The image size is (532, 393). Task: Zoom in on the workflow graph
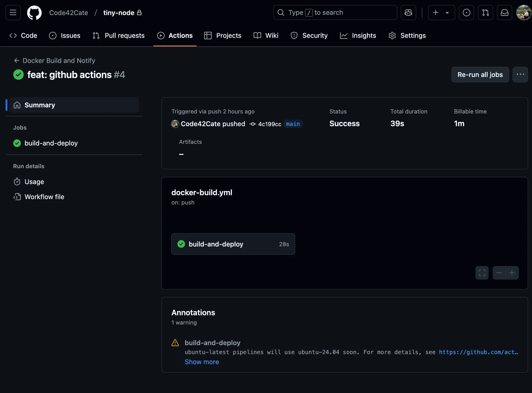click(512, 273)
